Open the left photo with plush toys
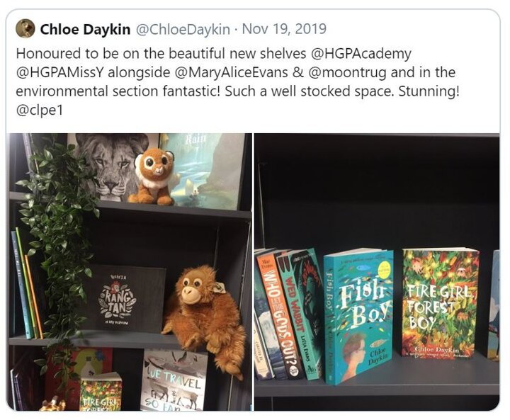Screen dimensions: 510x420 click(129, 272)
